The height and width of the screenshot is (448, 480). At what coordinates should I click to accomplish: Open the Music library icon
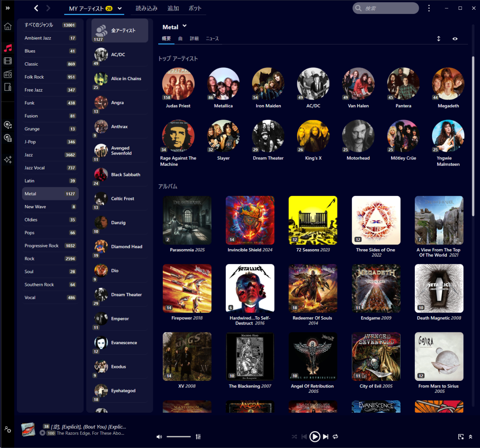[7, 48]
